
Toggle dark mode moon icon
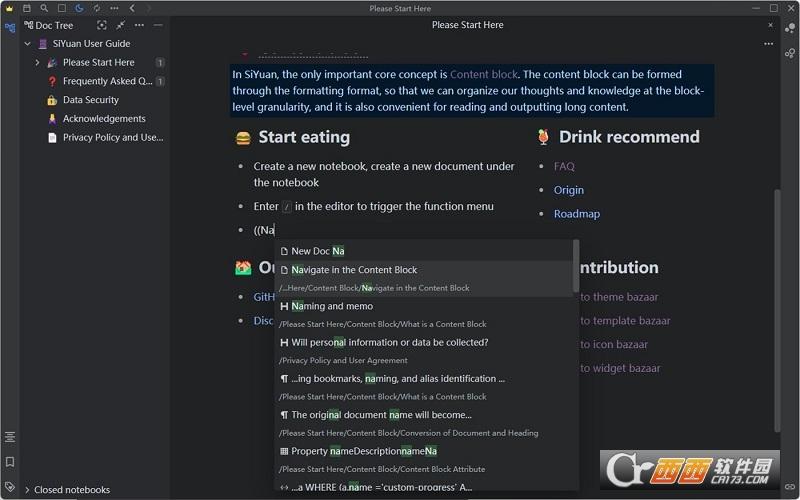point(79,8)
